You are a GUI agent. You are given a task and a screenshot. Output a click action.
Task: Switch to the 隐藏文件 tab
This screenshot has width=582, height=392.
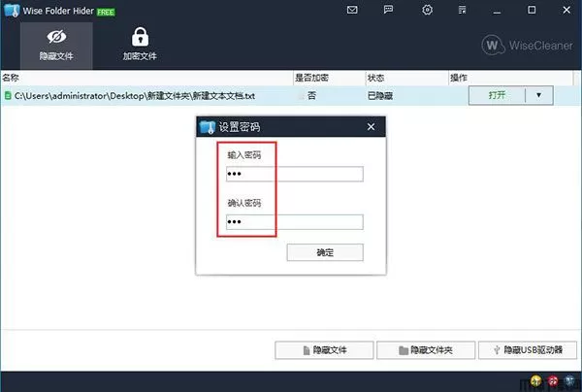pos(56,46)
